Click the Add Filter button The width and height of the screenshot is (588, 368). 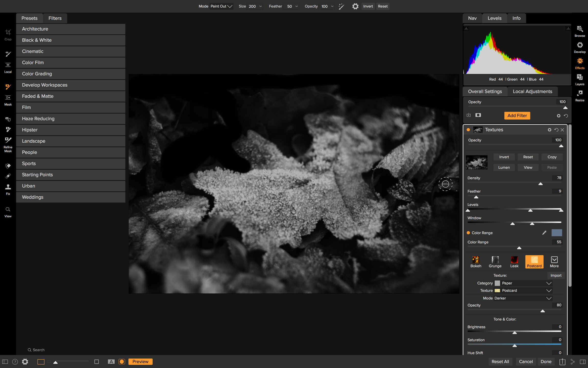pos(517,116)
